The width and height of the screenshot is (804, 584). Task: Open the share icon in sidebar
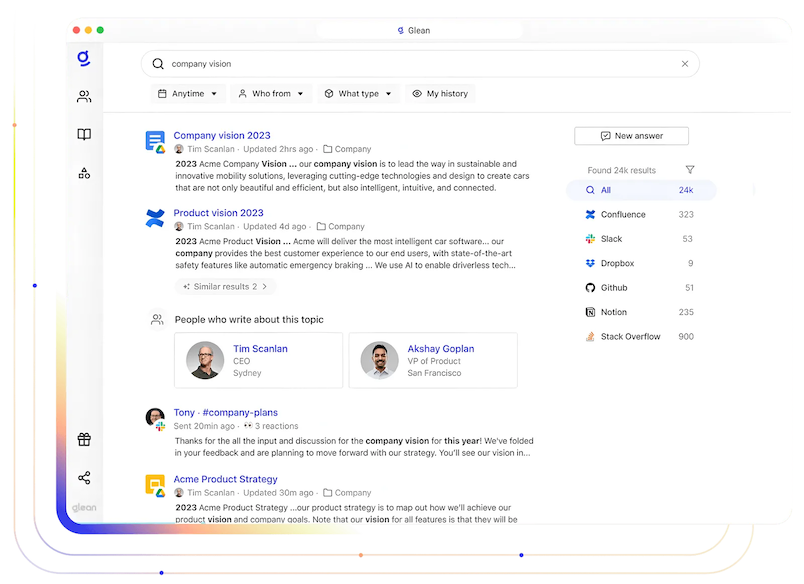coord(84,478)
